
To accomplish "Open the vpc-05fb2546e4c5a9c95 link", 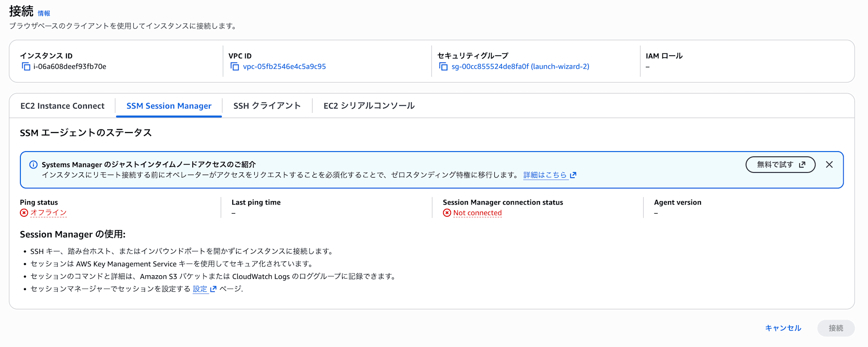I will pyautogui.click(x=284, y=66).
